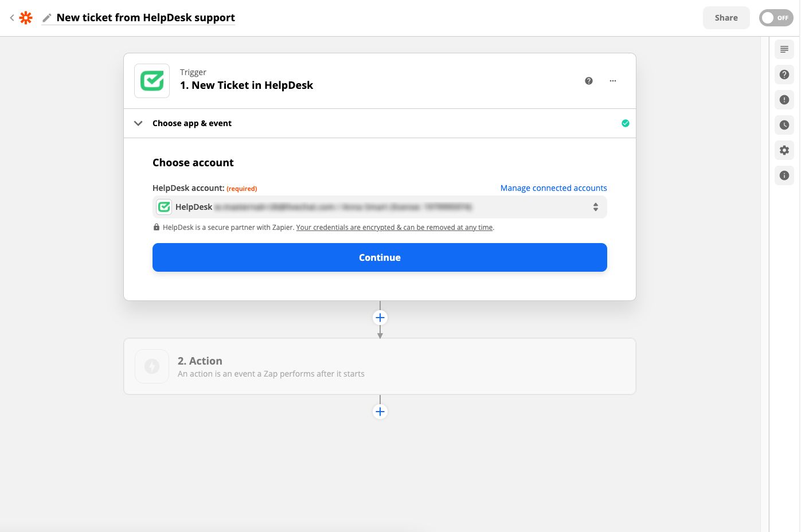The height and width of the screenshot is (532, 801).
Task: Open Zap settings gear icon
Action: [784, 150]
